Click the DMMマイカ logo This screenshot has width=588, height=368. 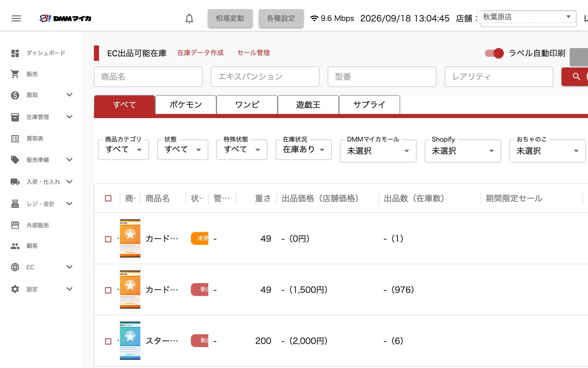click(65, 18)
